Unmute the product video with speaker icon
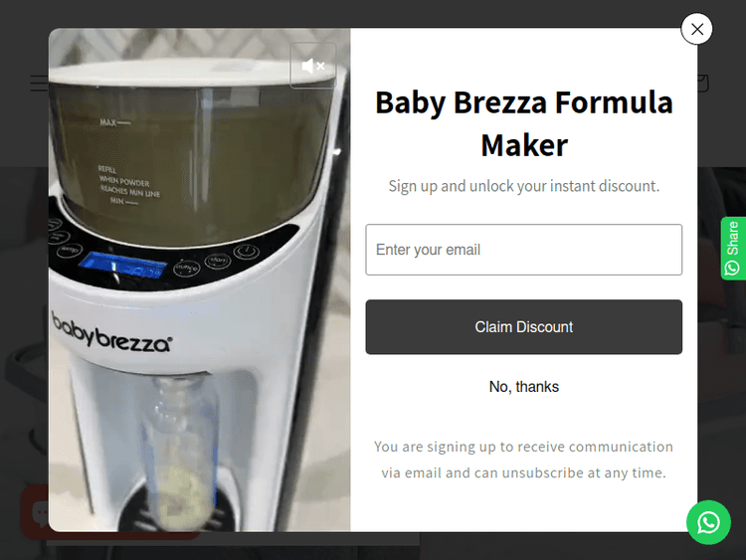The height and width of the screenshot is (560, 746). pyautogui.click(x=313, y=66)
